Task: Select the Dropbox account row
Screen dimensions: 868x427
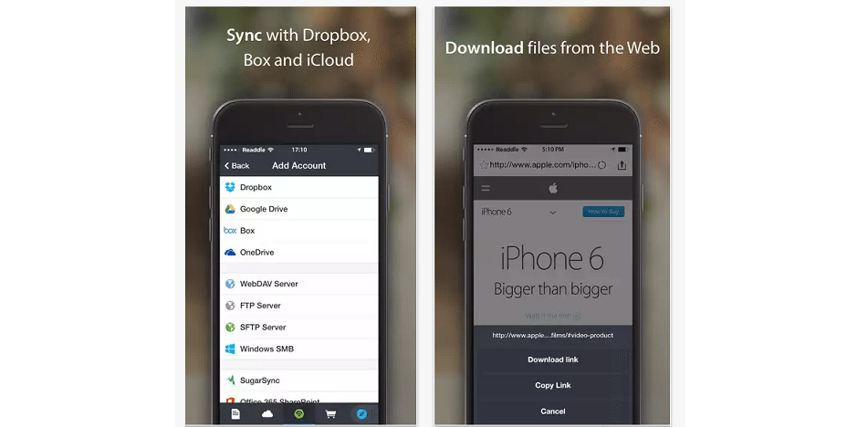Action: (x=299, y=187)
